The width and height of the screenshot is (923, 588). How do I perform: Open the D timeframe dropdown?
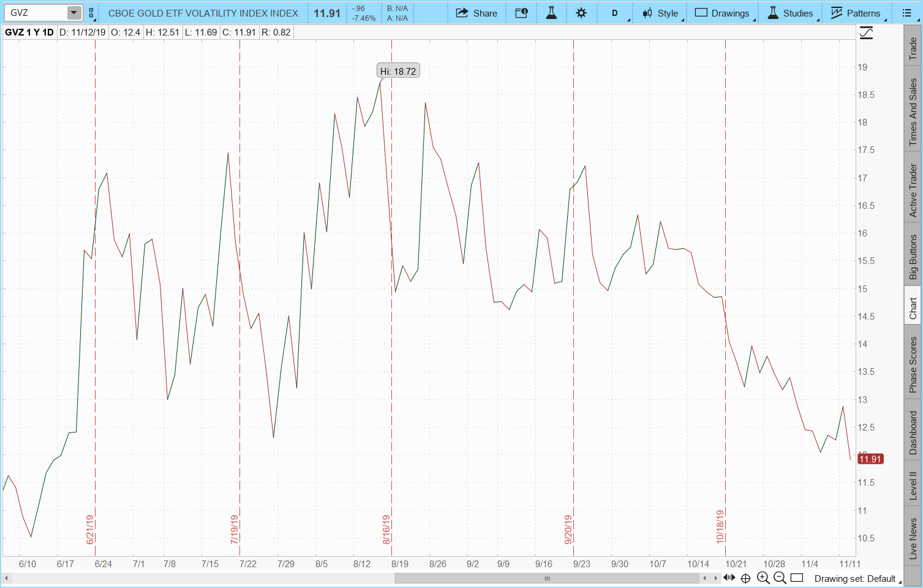click(x=615, y=13)
